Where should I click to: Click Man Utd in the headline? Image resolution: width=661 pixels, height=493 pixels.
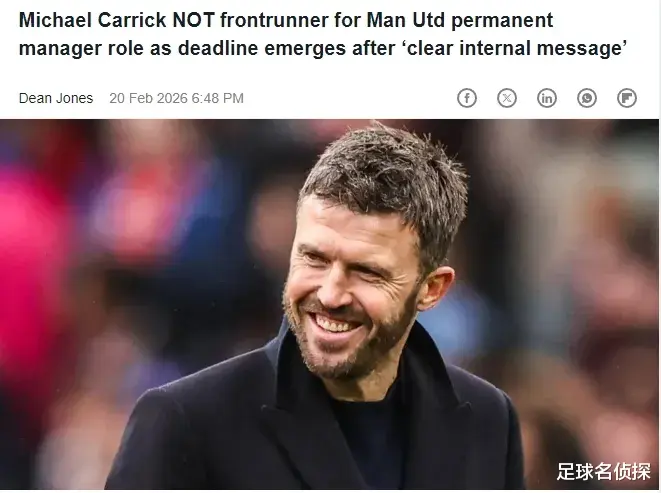[x=406, y=20]
